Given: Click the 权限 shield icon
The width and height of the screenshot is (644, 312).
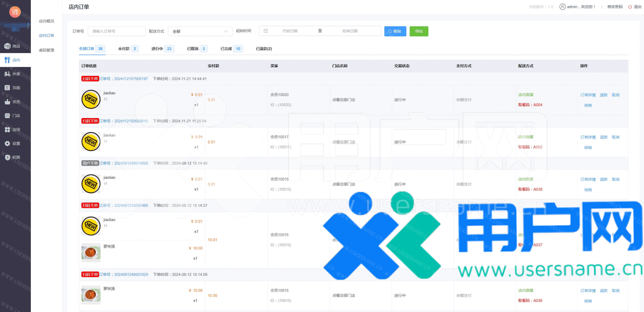Looking at the screenshot, I should tap(7, 157).
